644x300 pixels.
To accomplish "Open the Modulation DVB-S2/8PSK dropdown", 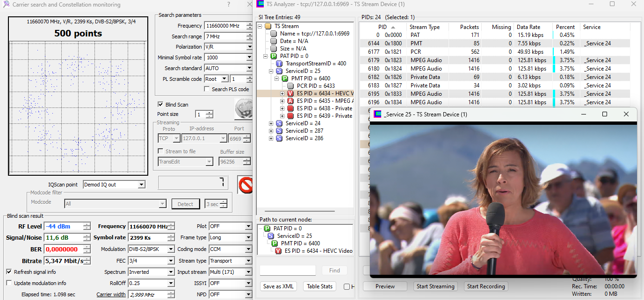I will tap(171, 250).
